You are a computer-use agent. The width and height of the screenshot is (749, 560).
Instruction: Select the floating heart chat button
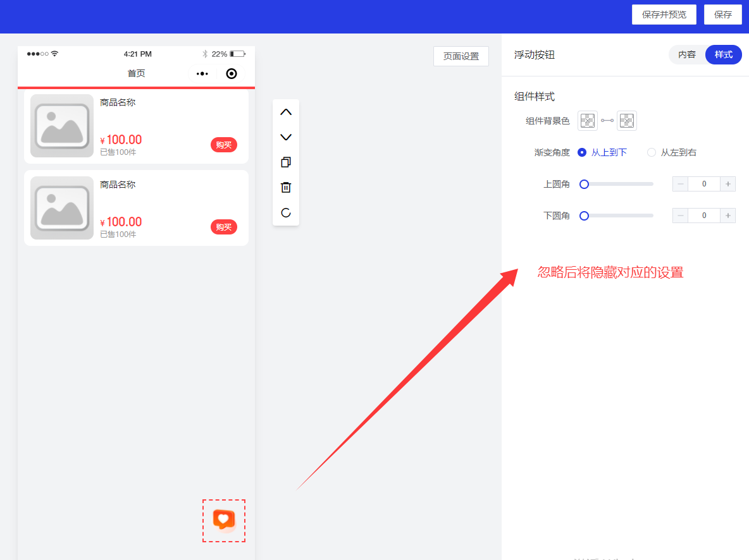[x=223, y=520]
